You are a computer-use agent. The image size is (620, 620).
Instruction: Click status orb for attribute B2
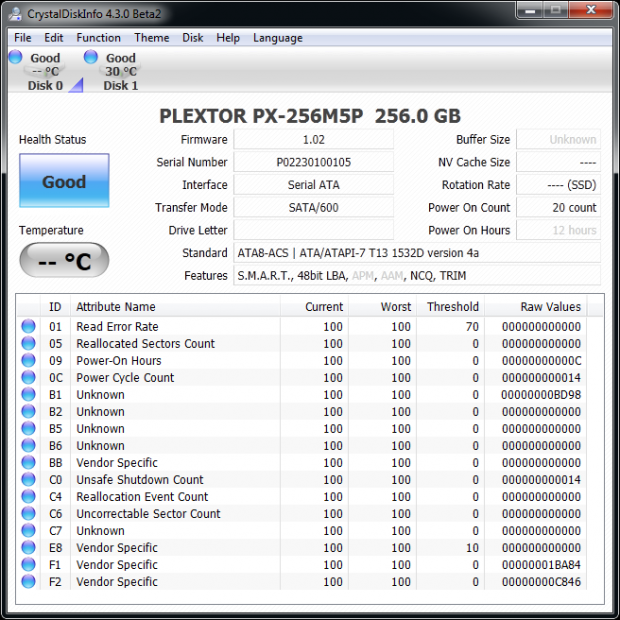pos(28,411)
